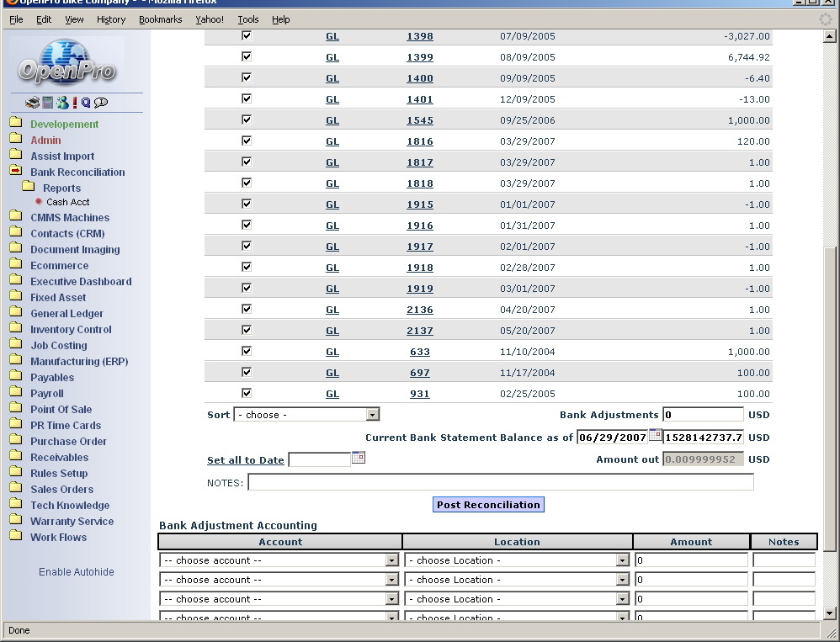Open the calendar icon next to Set all to Date
The height and width of the screenshot is (642, 840).
(x=358, y=459)
